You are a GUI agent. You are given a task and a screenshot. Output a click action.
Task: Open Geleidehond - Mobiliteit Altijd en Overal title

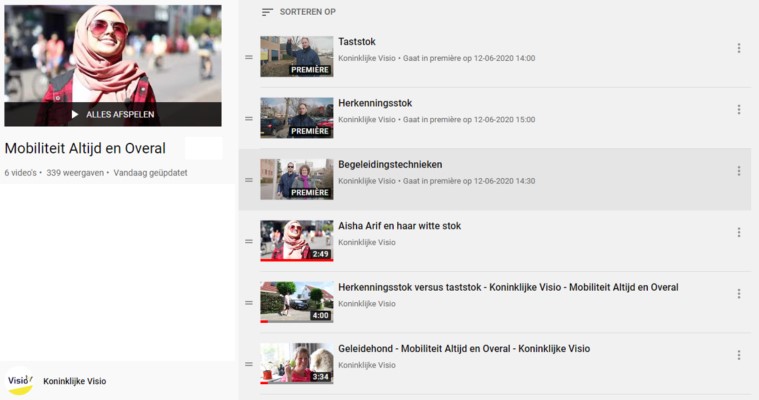pyautogui.click(x=464, y=349)
